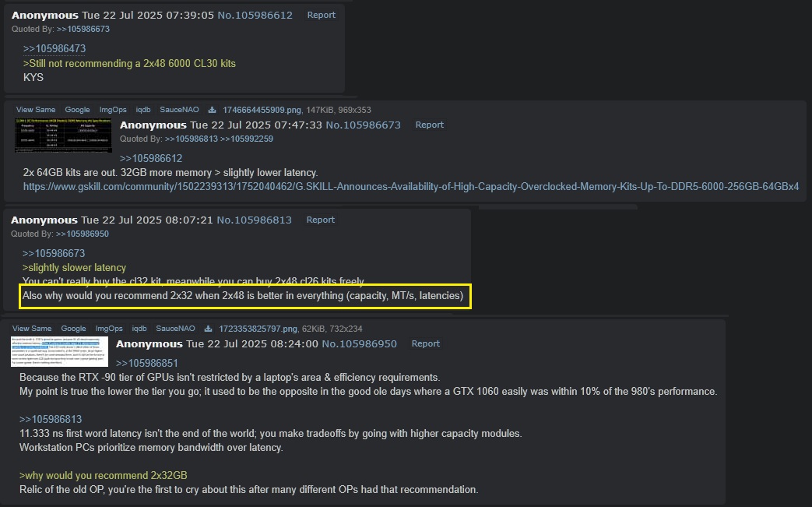Search 1723353825797.png with Google link
The image size is (812, 507).
click(73, 329)
